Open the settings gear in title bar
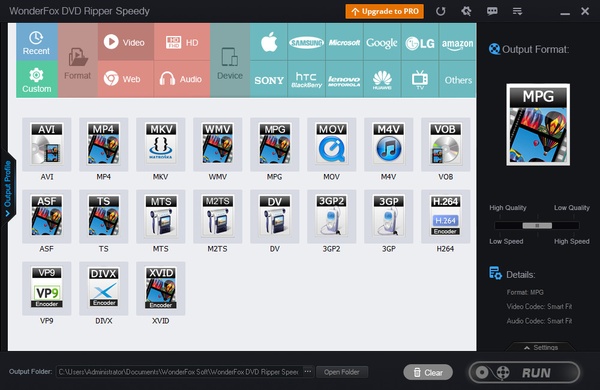 click(466, 11)
